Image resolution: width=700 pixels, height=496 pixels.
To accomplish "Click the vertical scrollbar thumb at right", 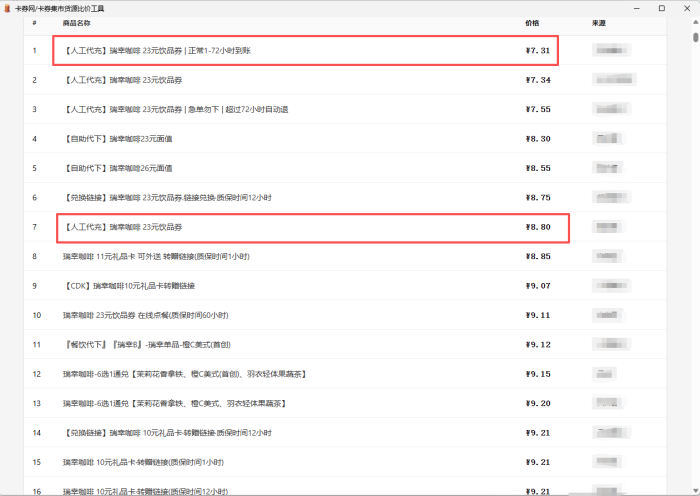I will (x=696, y=37).
